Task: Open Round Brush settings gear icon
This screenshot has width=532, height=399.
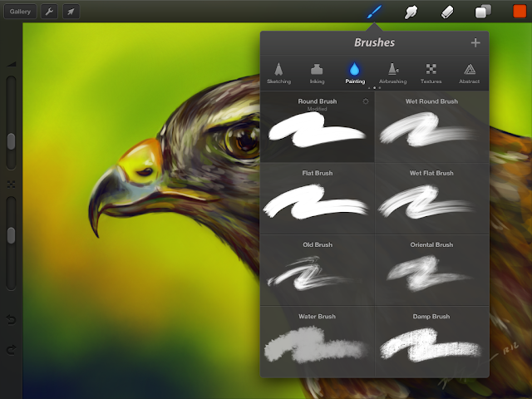Action: coord(366,101)
